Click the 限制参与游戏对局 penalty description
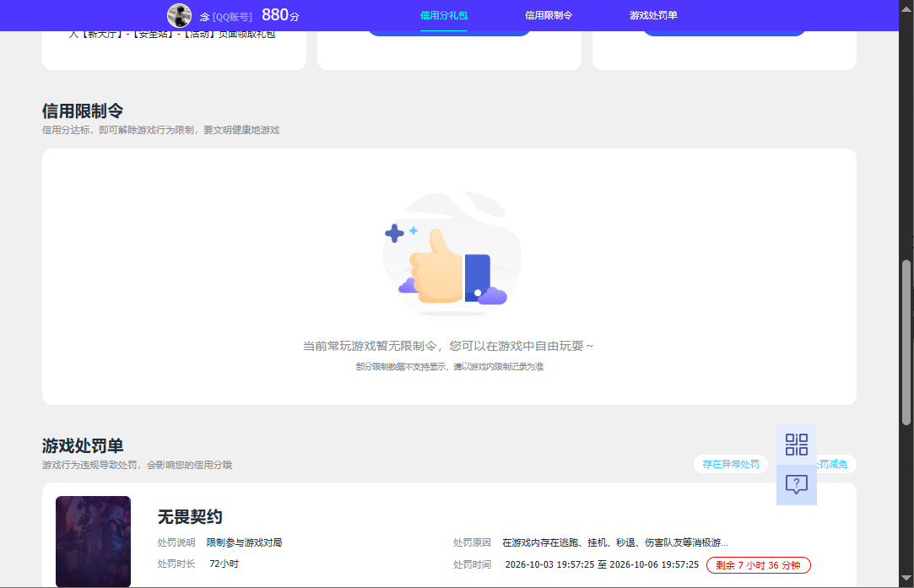The height and width of the screenshot is (588, 914). point(244,542)
